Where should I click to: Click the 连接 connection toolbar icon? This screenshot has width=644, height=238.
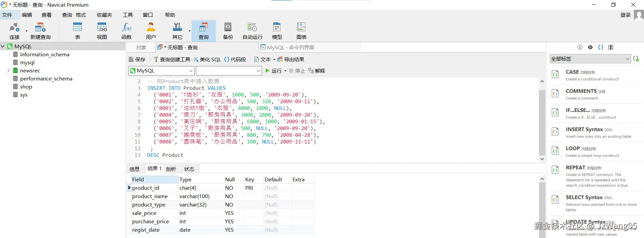tap(14, 27)
